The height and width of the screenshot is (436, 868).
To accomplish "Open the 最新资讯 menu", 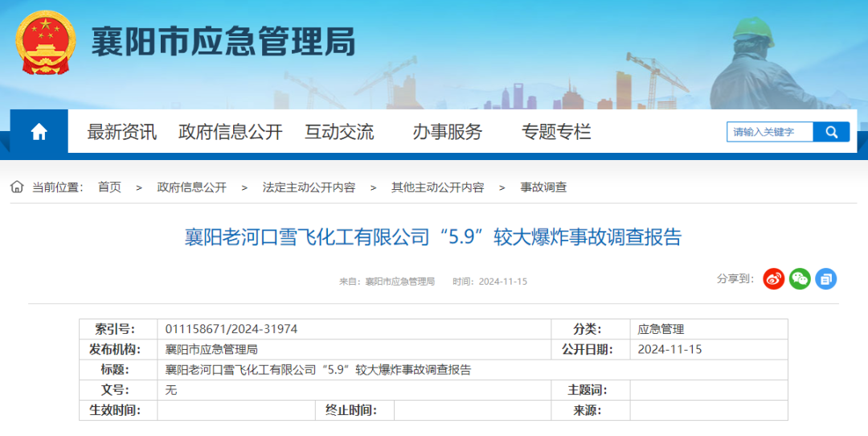I will [x=122, y=132].
